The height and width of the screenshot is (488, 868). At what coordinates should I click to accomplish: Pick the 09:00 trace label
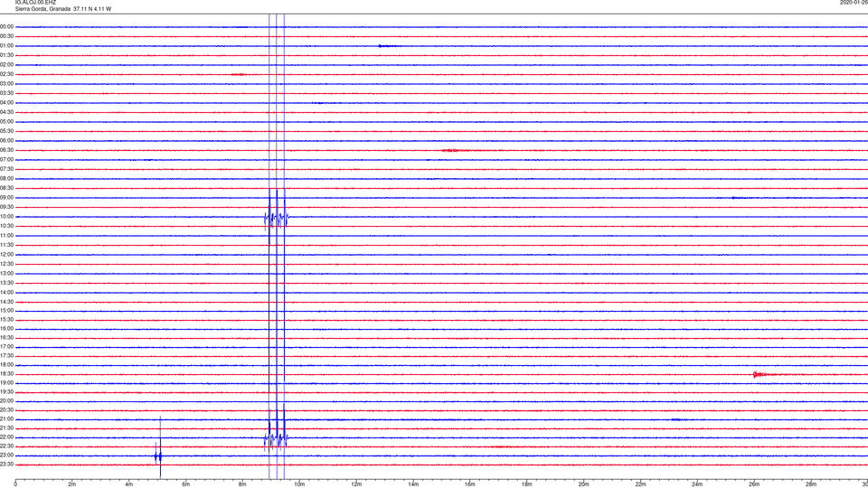coord(6,198)
